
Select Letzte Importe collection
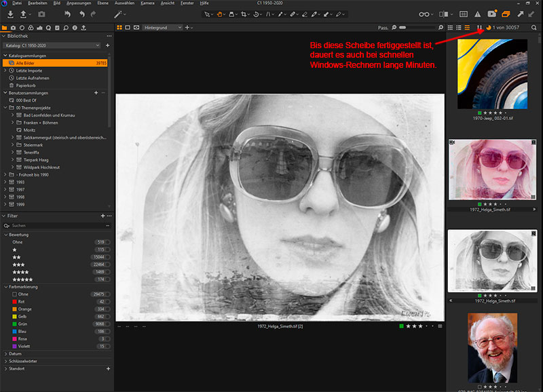pos(29,71)
